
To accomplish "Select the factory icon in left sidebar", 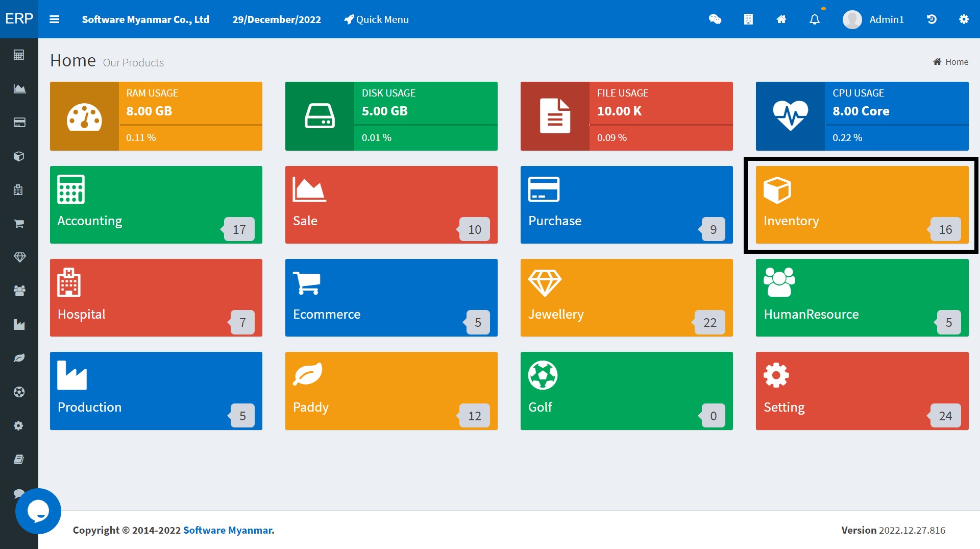I will [x=19, y=325].
